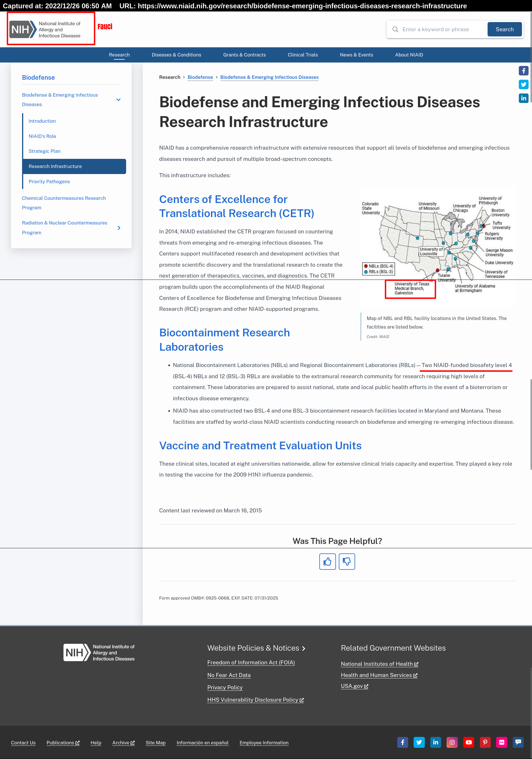Click the NBL and RBL facility map image

pos(437,246)
